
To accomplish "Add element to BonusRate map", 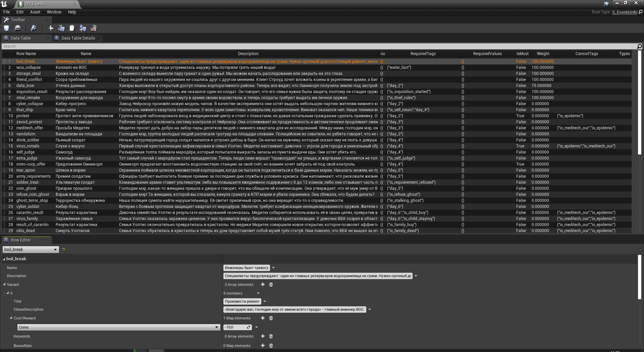I will click(263, 346).
